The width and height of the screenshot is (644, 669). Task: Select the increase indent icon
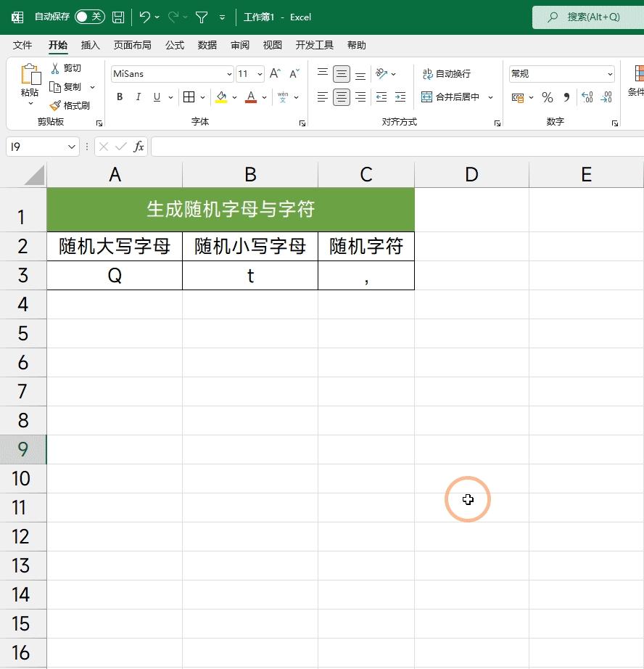401,97
